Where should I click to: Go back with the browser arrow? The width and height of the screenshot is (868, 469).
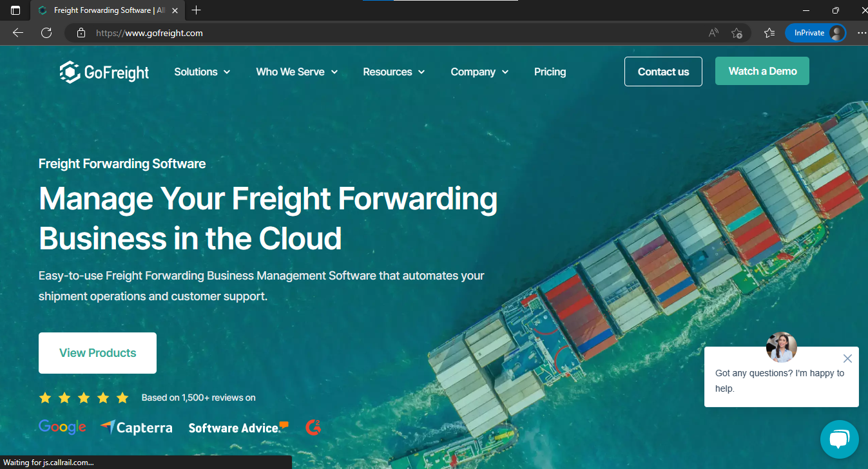click(x=18, y=33)
